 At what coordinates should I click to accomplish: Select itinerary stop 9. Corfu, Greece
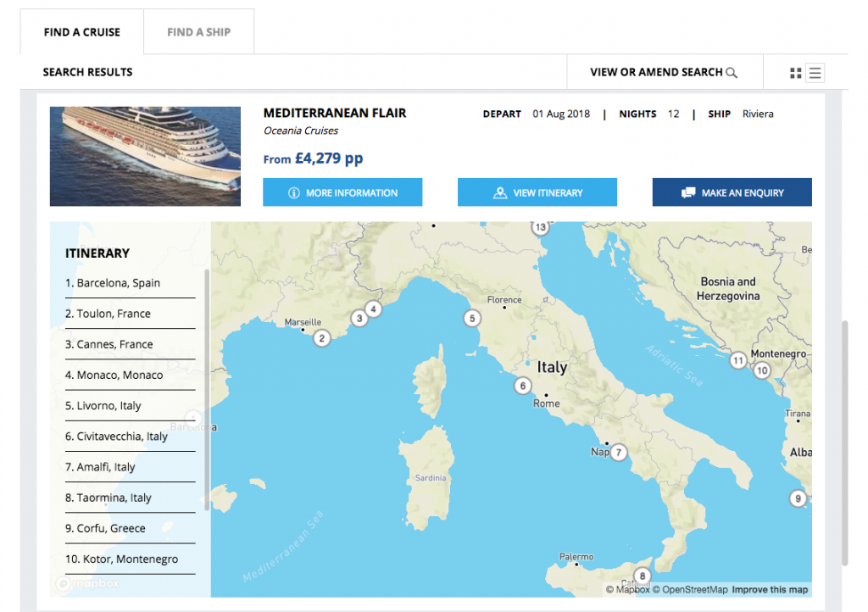[130, 529]
